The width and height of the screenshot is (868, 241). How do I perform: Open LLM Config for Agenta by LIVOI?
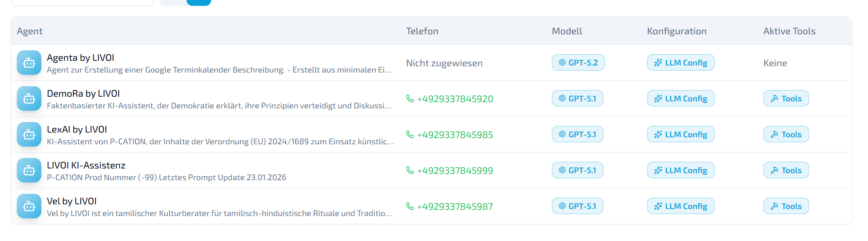pyautogui.click(x=680, y=62)
